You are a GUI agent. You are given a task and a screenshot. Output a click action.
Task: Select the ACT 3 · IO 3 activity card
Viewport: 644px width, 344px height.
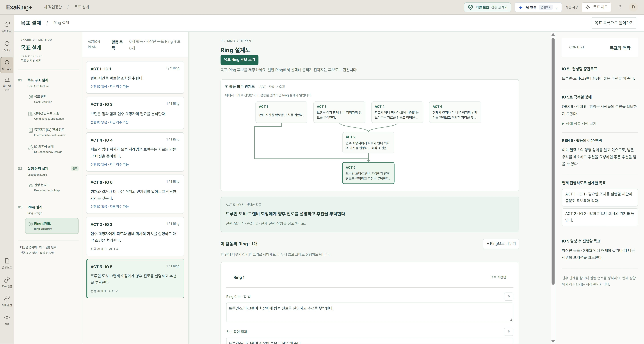[x=135, y=113]
